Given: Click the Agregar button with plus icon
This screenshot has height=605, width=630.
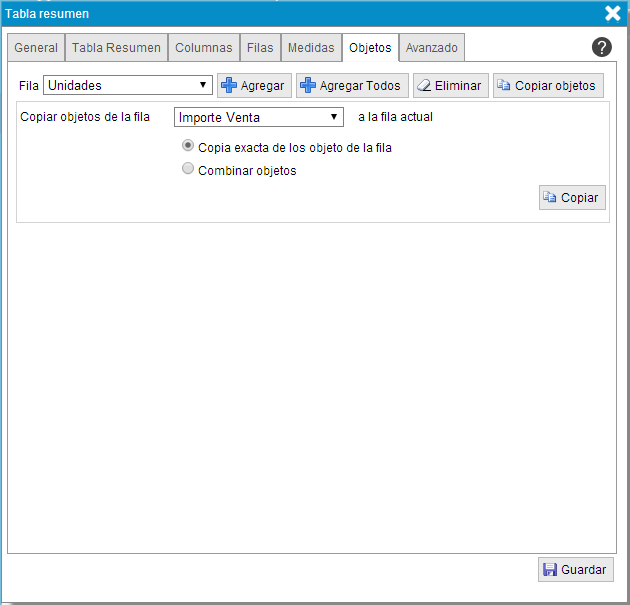Looking at the screenshot, I should point(254,86).
